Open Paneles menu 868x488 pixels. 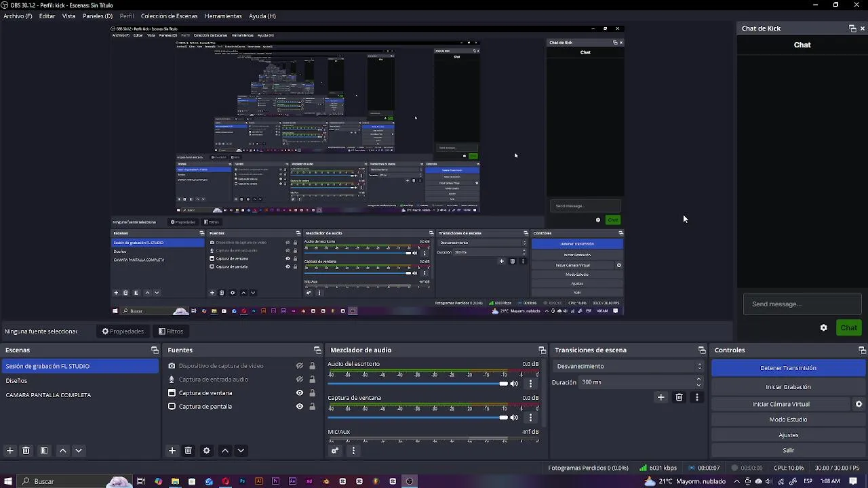click(98, 16)
